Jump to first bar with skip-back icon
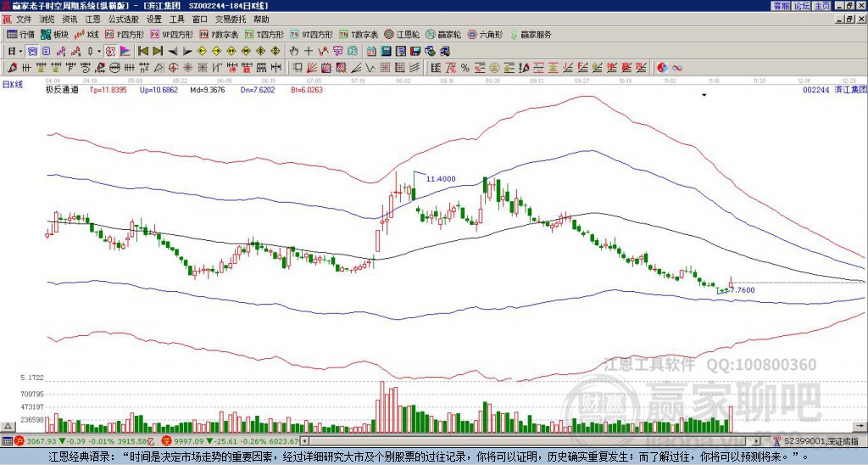The width and height of the screenshot is (868, 465). pyautogui.click(x=142, y=52)
